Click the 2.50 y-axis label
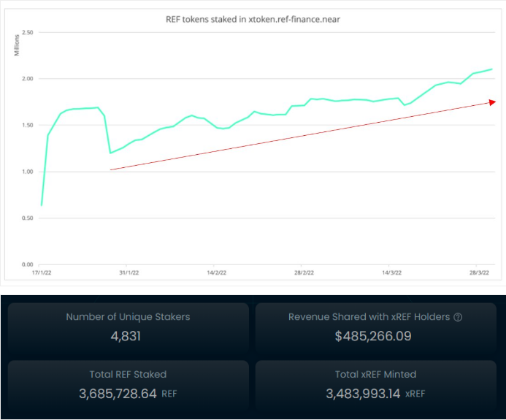The height and width of the screenshot is (420, 506). tap(28, 32)
